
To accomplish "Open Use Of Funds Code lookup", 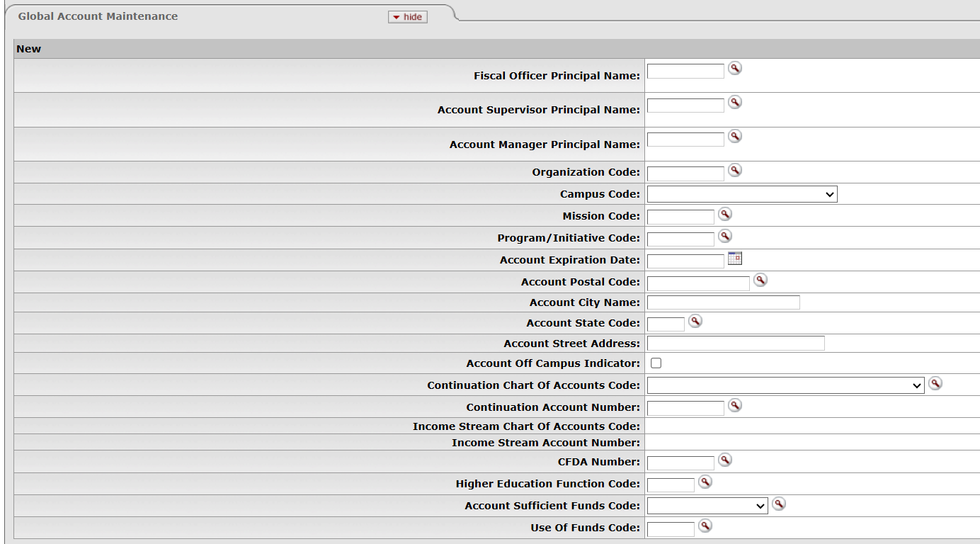I will click(705, 526).
